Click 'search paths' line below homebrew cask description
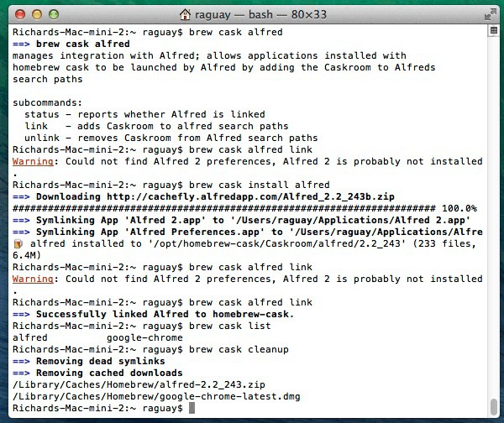 [x=48, y=80]
